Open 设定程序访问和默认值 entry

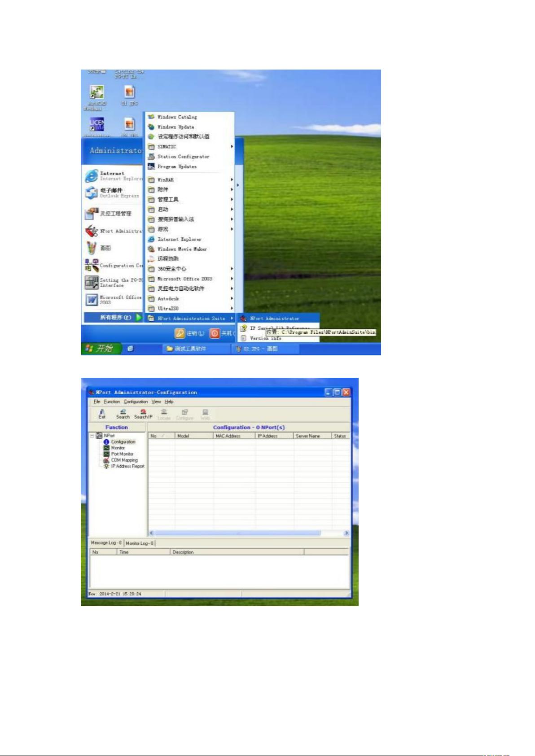(x=190, y=136)
